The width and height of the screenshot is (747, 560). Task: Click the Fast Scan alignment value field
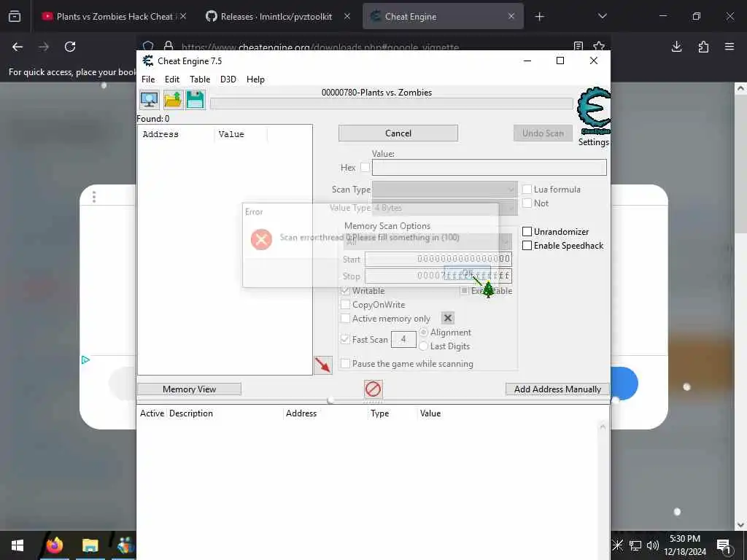[x=403, y=339]
